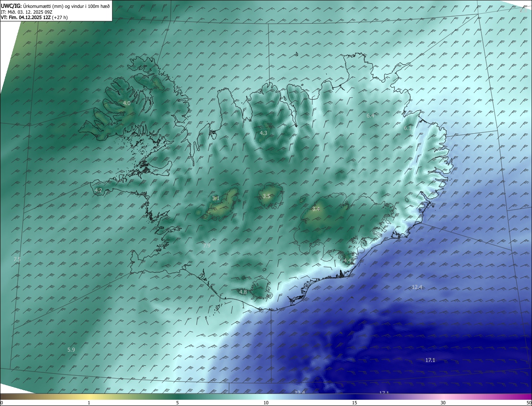Screen dimensions: 532x406
Task: Pick the yellow band of the colour scale
Action: tap(89, 397)
